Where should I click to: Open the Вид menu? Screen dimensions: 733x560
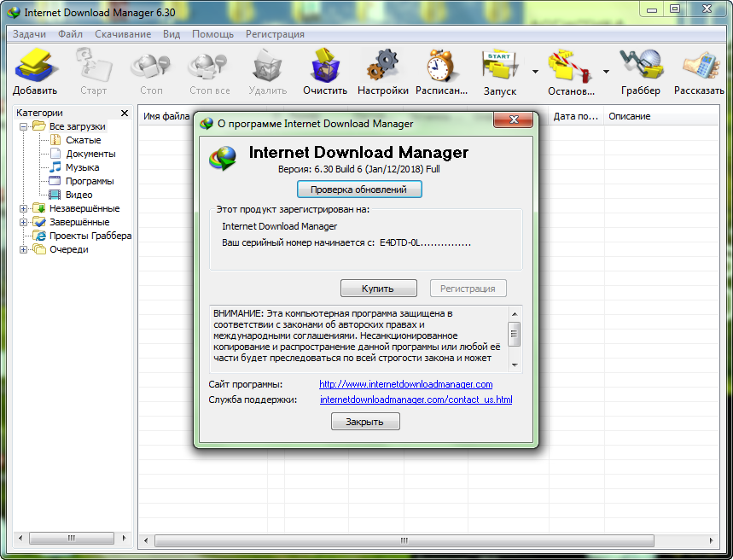[x=172, y=34]
